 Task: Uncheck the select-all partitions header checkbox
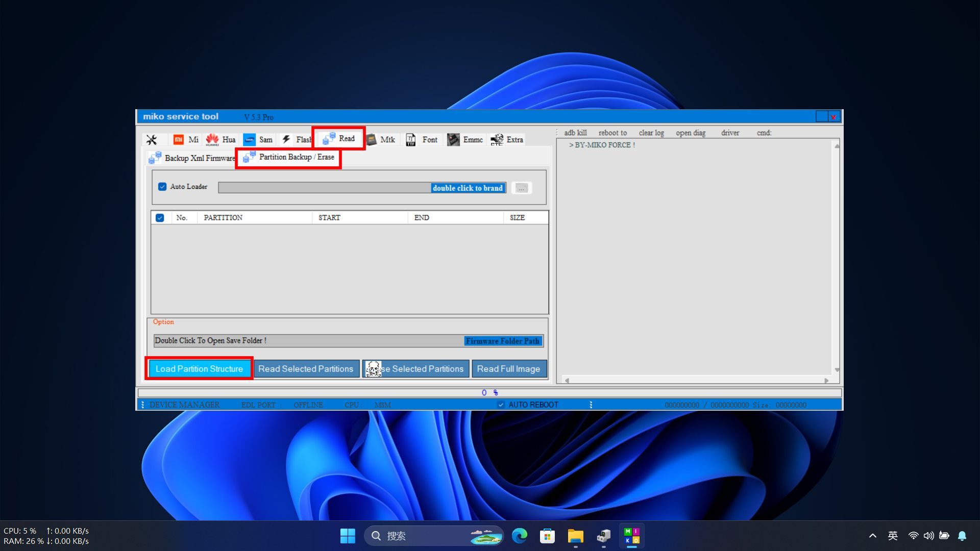coord(160,218)
